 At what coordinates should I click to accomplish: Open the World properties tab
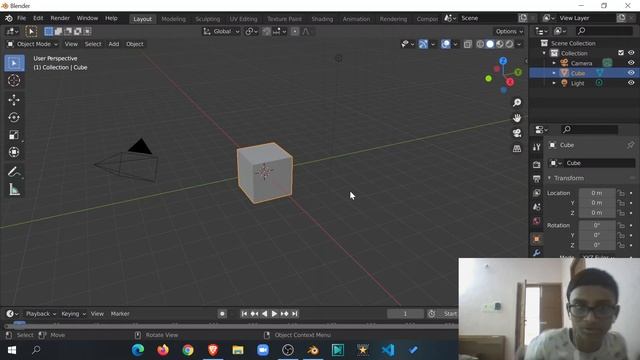point(537,221)
